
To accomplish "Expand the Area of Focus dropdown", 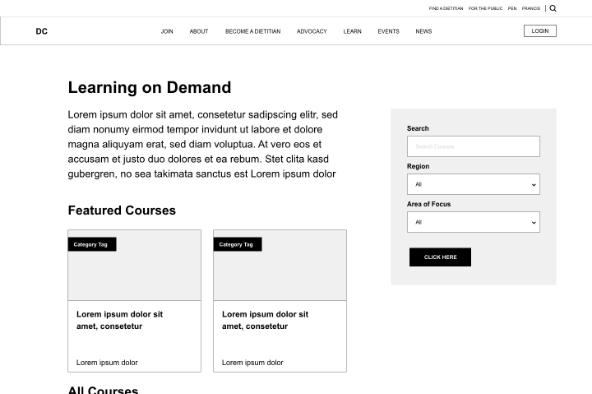I will point(473,222).
